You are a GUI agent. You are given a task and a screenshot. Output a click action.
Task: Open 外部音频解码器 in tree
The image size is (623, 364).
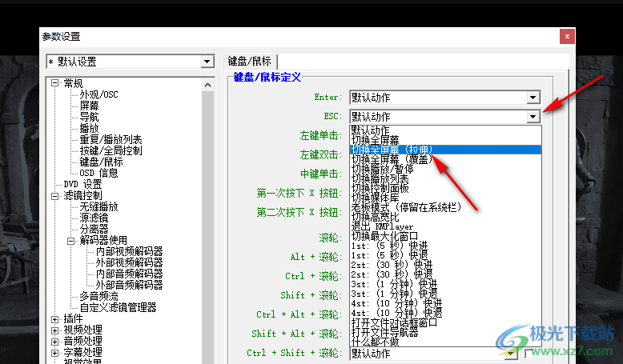(x=129, y=285)
